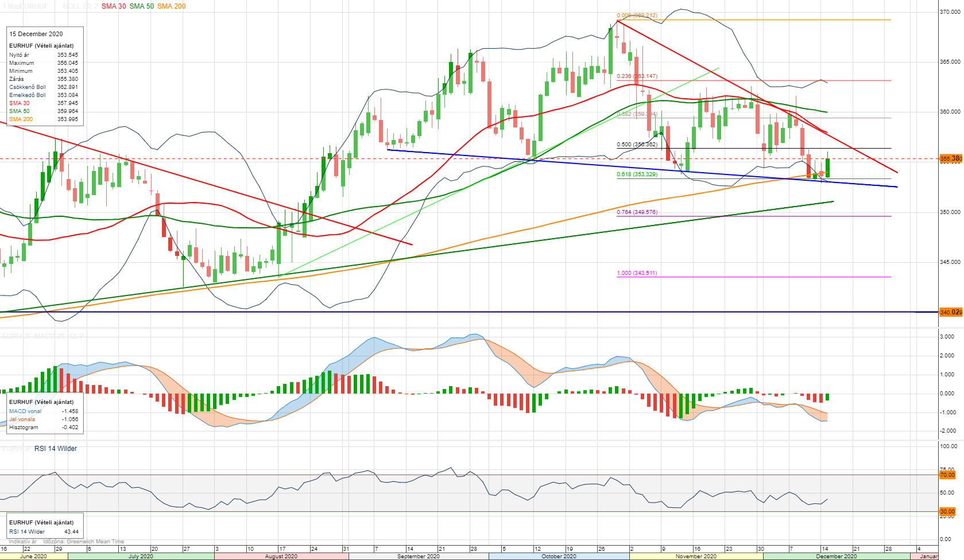Select December 2020 on the timeline
The height and width of the screenshot is (560, 964).
point(836,557)
